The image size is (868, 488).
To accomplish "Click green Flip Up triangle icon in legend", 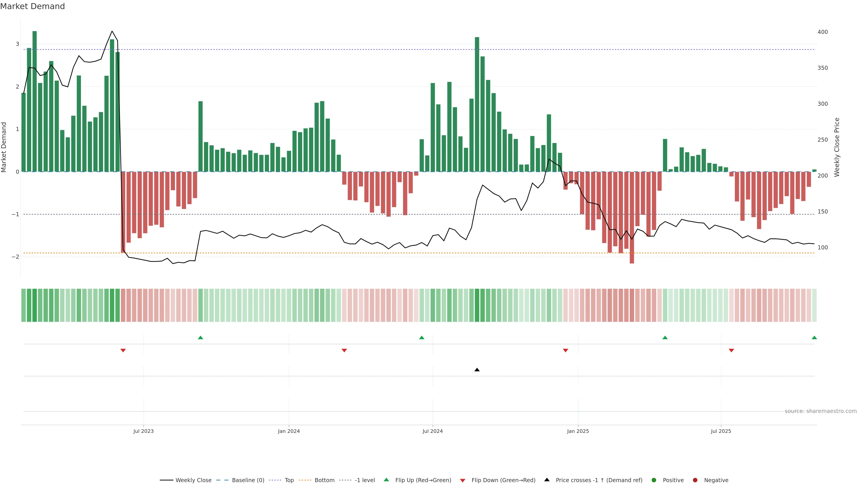I will pyautogui.click(x=386, y=480).
